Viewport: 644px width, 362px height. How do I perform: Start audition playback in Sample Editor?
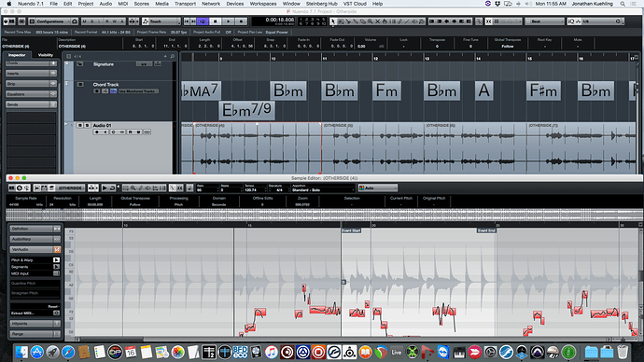click(x=105, y=188)
